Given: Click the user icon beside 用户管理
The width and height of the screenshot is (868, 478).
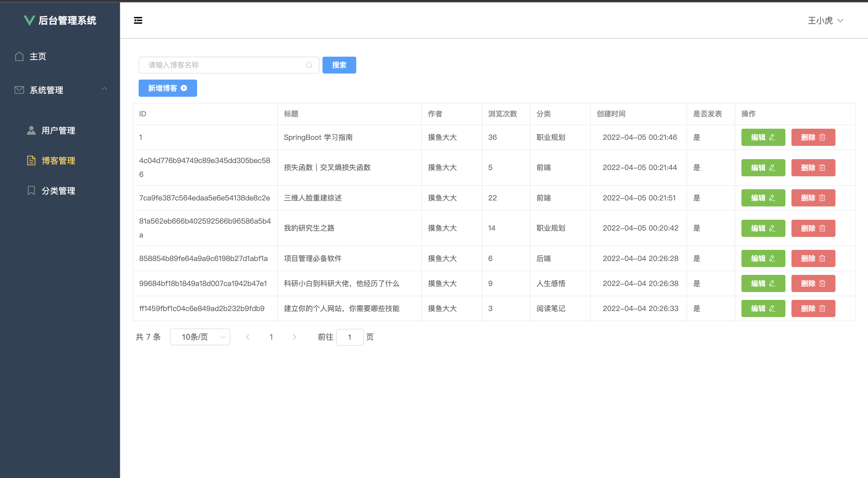Looking at the screenshot, I should 31,131.
